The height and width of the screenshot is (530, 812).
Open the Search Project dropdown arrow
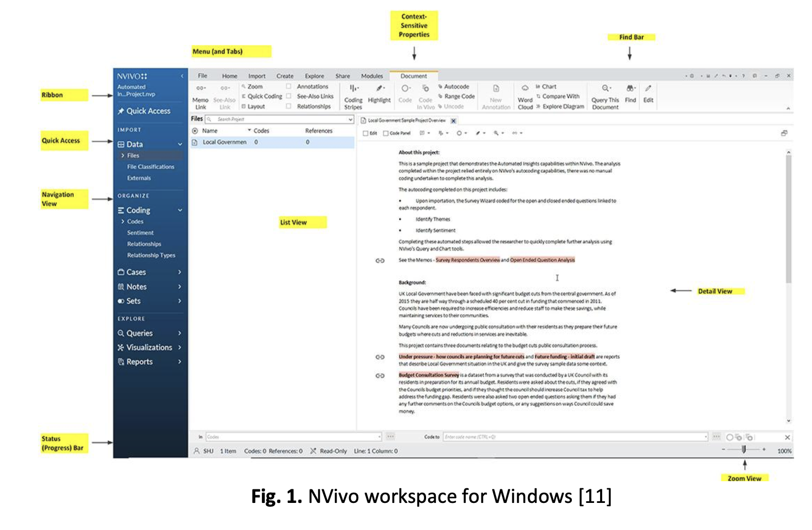351,119
